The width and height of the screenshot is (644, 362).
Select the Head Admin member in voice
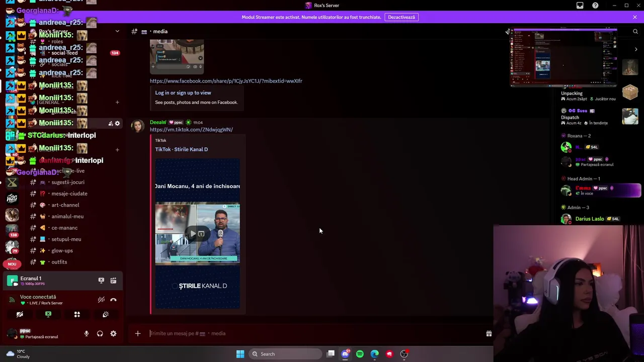(600, 190)
